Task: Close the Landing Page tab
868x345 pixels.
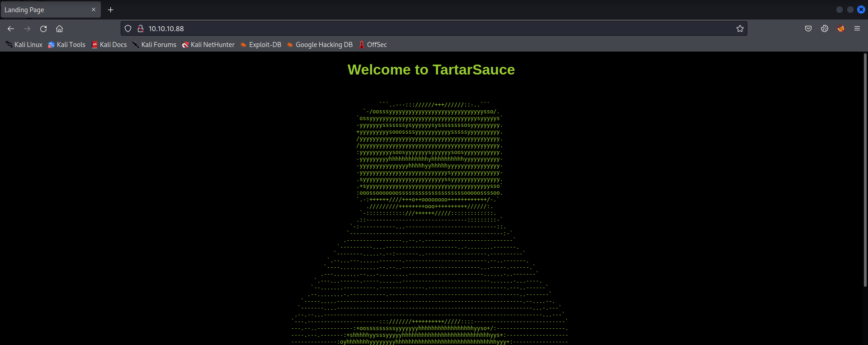Action: click(x=94, y=9)
